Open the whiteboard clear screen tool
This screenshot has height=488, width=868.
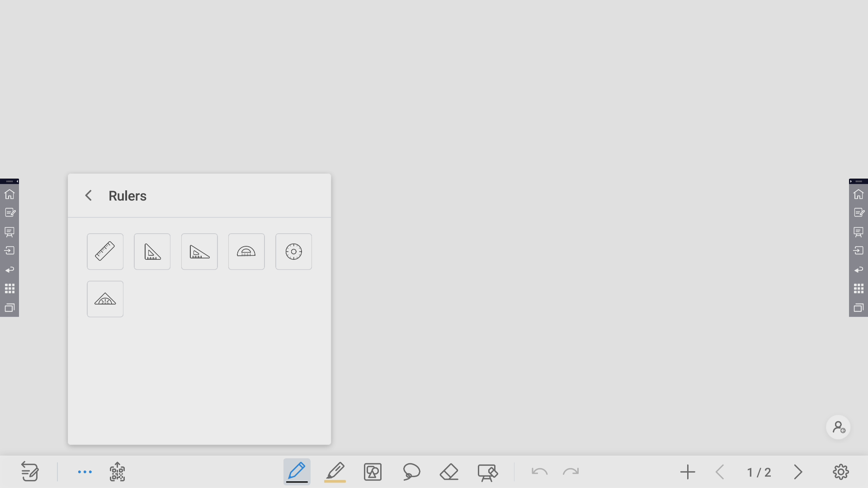coord(487,473)
